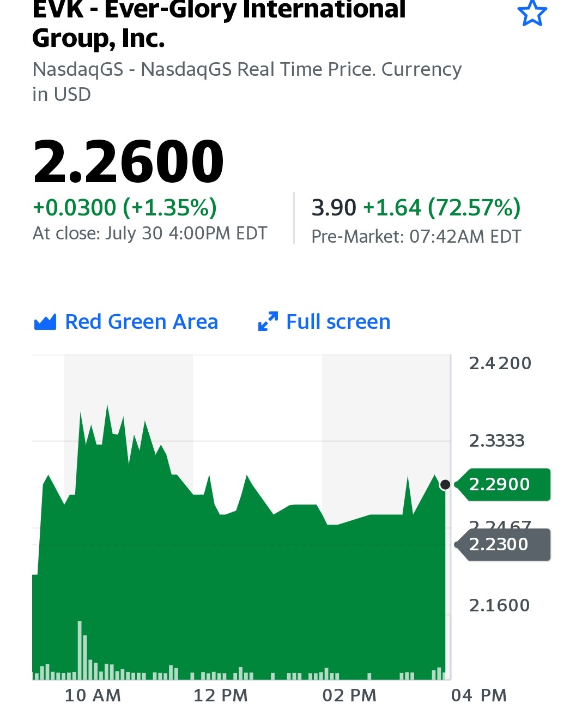Click the Red Green Area chart icon

(x=45, y=322)
